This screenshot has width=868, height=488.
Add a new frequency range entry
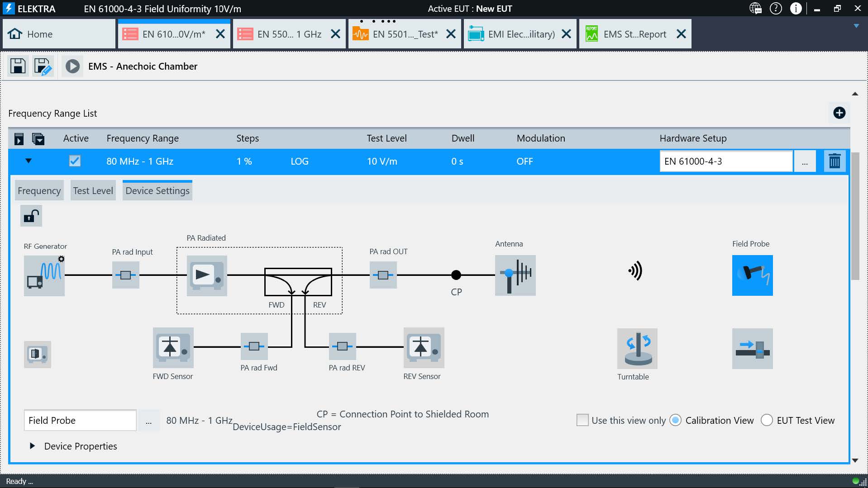click(839, 113)
